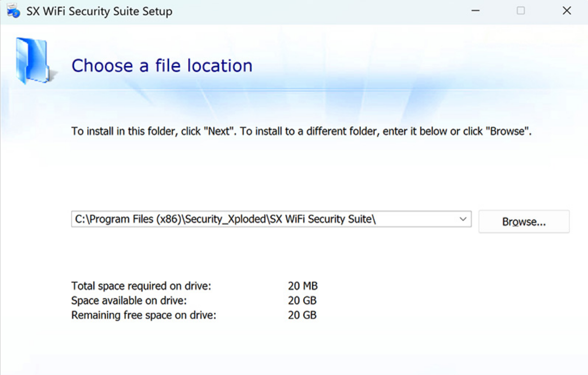Minimize the setup window
Viewport: 588px width, 375px height.
pos(476,11)
